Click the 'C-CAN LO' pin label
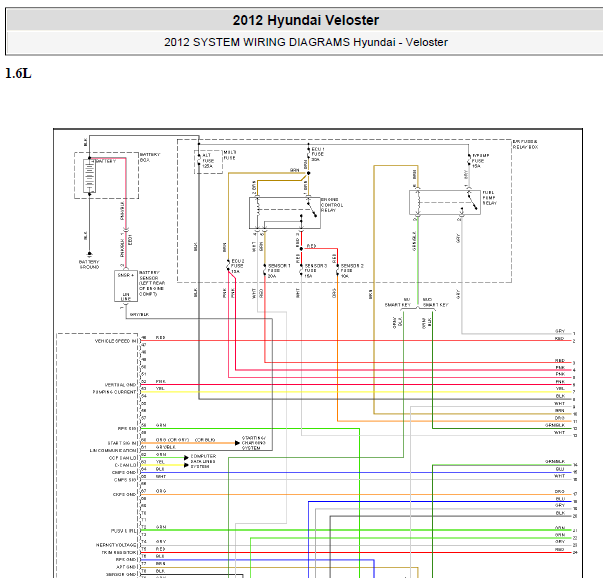This screenshot has height=578, width=603. 124,465
